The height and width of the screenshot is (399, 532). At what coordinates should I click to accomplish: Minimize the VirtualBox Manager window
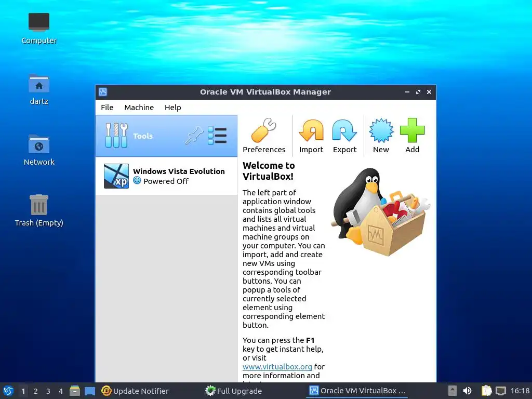tap(407, 92)
